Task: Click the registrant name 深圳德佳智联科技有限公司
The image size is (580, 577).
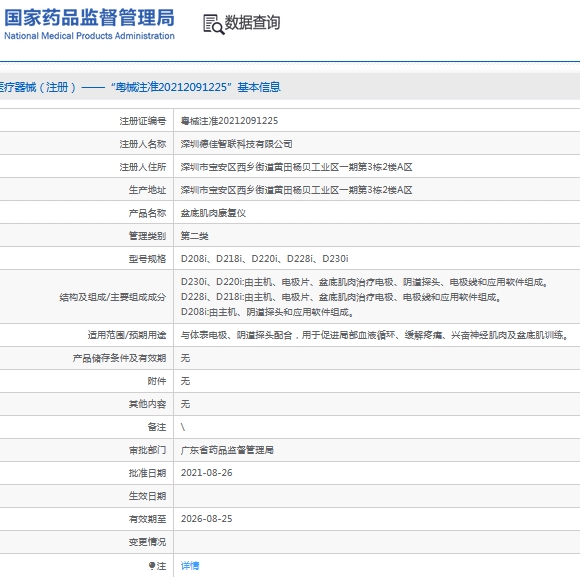Action: [236, 144]
